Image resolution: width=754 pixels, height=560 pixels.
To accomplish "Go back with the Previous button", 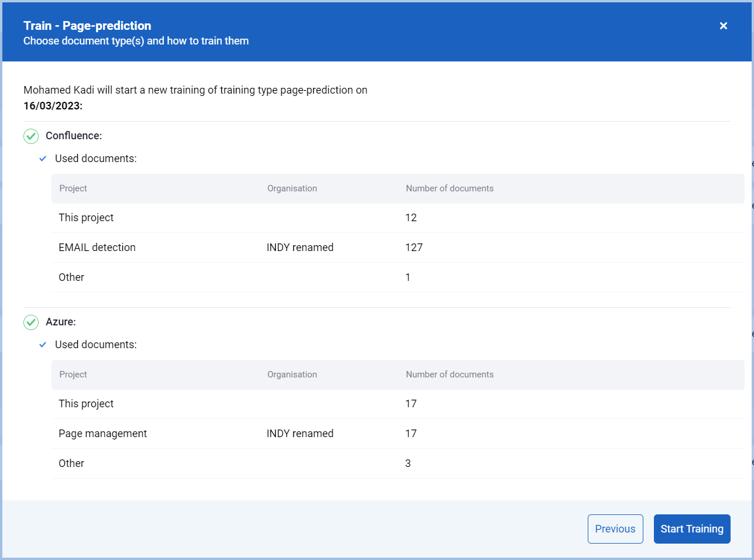I will [615, 529].
